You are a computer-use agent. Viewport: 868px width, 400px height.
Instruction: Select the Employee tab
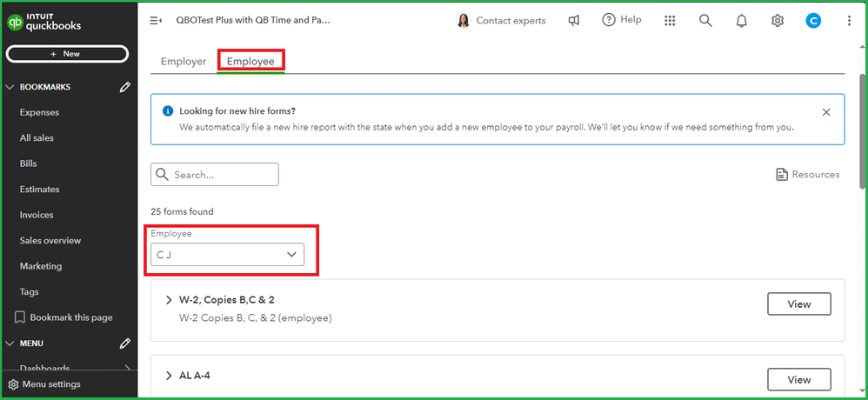250,62
